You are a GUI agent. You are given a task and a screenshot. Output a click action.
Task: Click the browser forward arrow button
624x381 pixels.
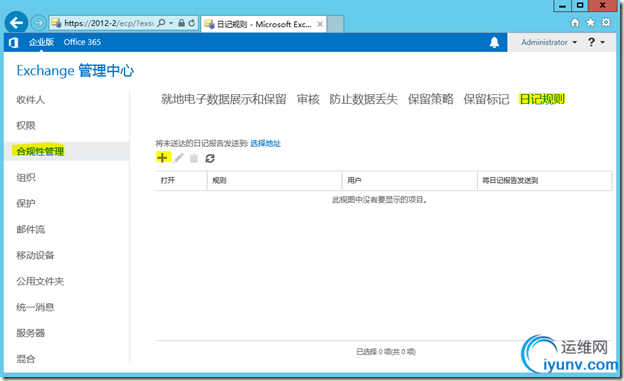[38, 23]
